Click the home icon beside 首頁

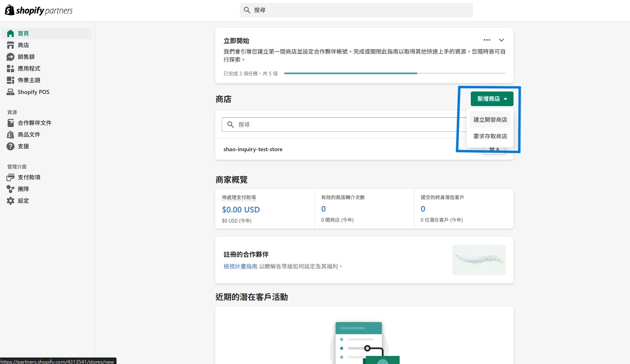[x=10, y=33]
